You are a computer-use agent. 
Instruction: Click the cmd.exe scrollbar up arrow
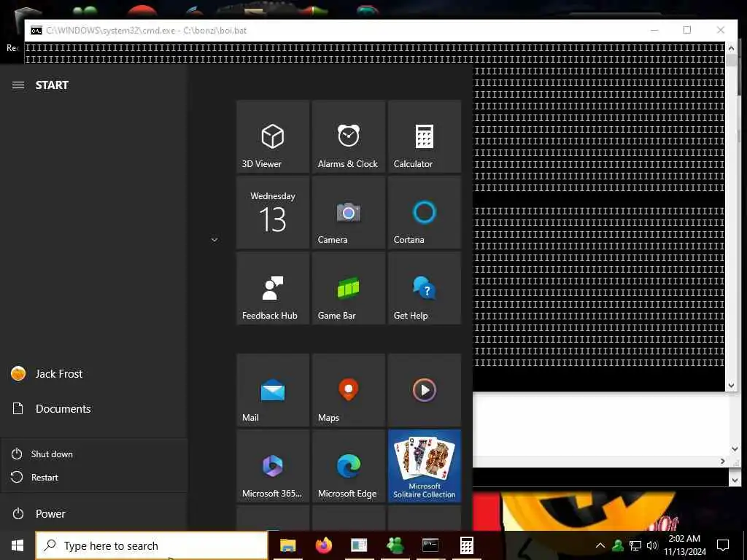(731, 47)
